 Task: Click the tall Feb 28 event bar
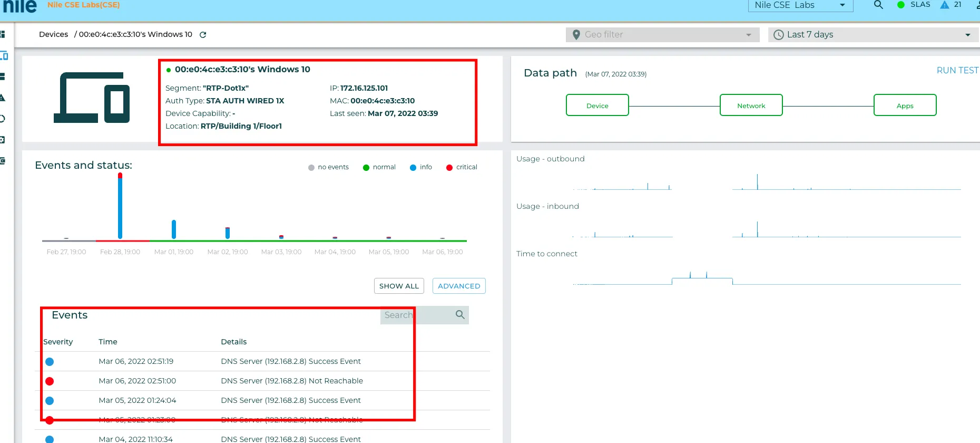(120, 206)
